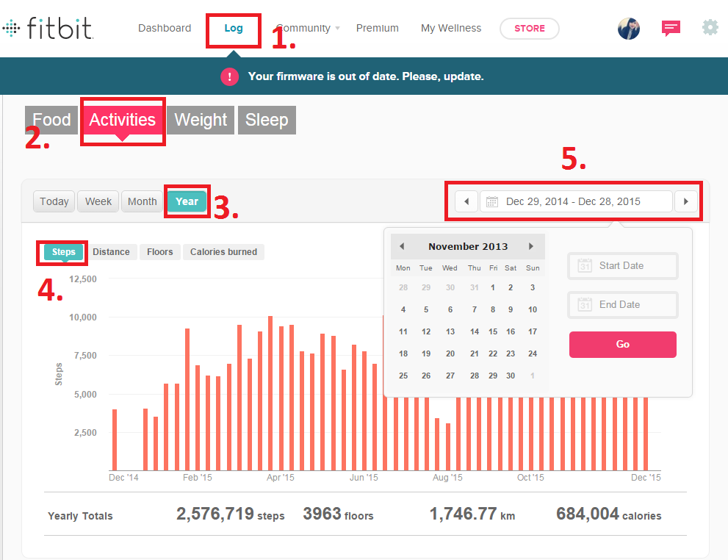Go to previous month in calendar
The width and height of the screenshot is (728, 560).
tap(402, 246)
